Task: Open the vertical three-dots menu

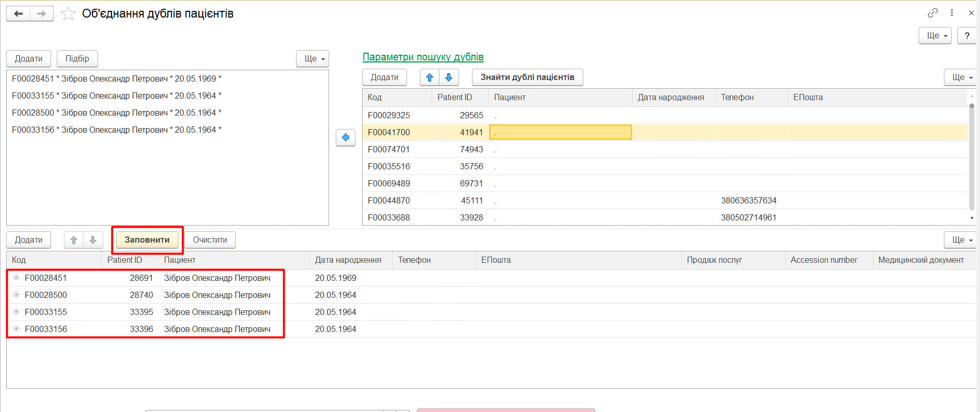Action: 952,13
